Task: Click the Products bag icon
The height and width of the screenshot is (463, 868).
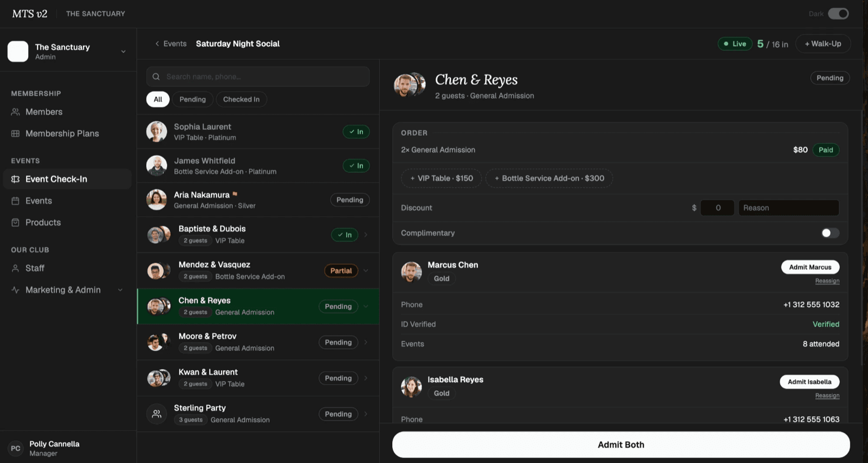Action: point(15,223)
